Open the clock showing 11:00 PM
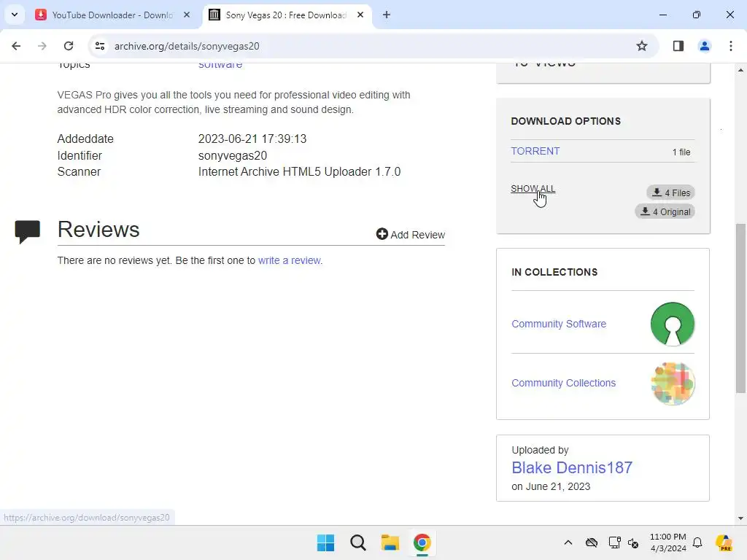 click(x=668, y=542)
